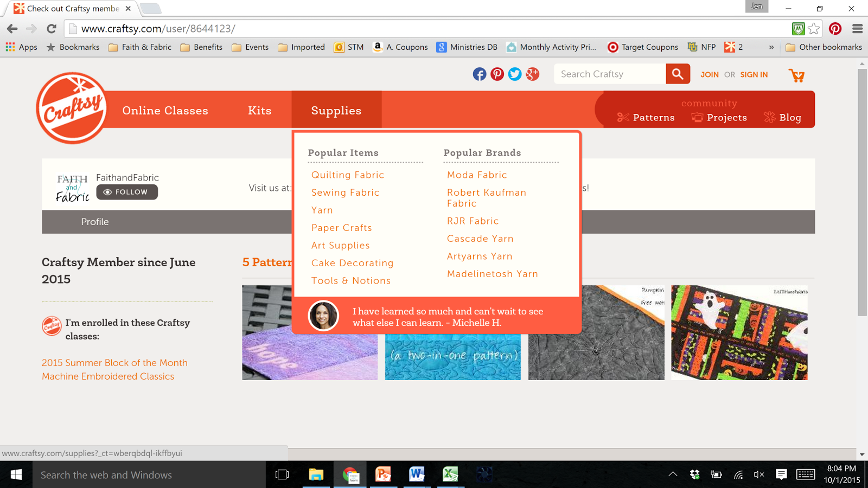
Task: Click SIGN IN link
Action: point(754,74)
